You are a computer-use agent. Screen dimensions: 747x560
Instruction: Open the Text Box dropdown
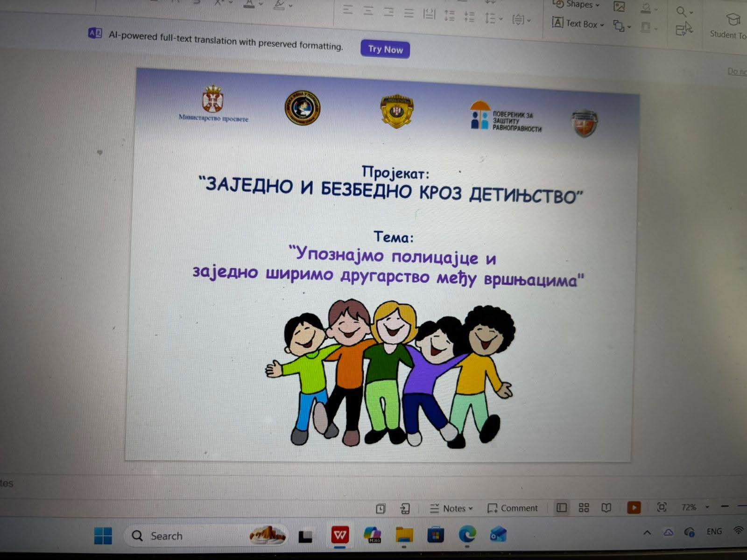578,23
